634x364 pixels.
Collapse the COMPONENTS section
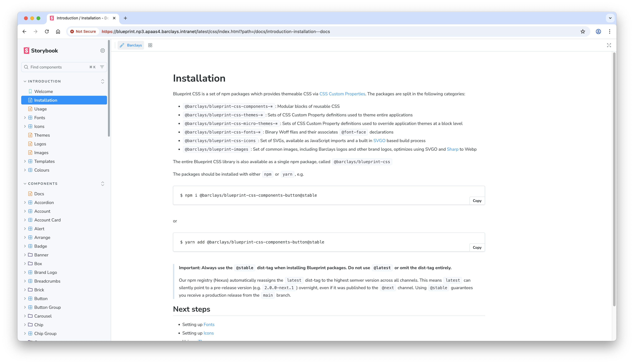pyautogui.click(x=41, y=184)
